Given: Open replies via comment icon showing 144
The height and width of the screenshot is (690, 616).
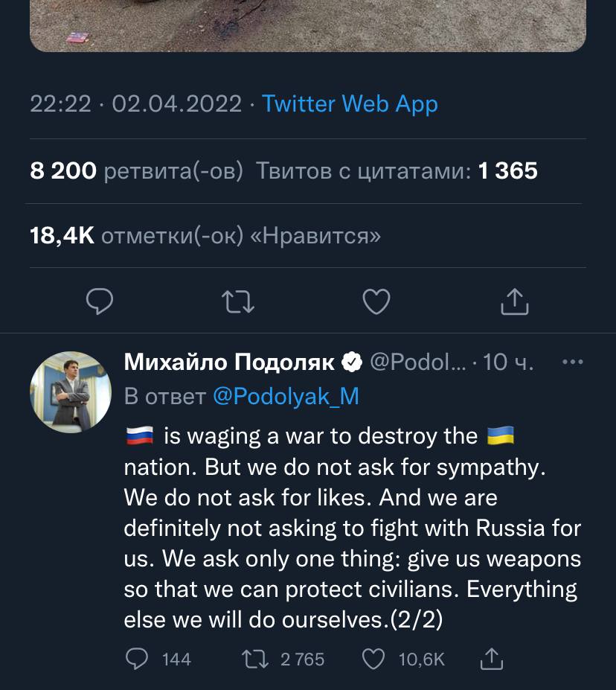Looking at the screenshot, I should point(138,659).
